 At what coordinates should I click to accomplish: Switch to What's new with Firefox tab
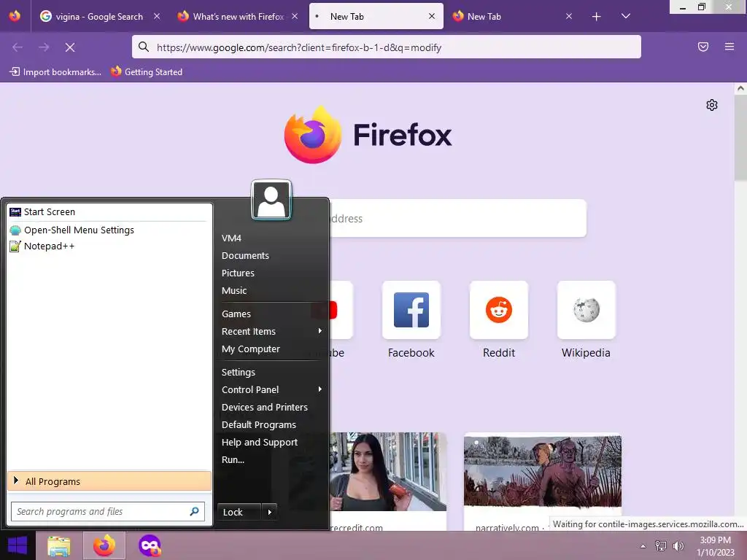pos(239,16)
